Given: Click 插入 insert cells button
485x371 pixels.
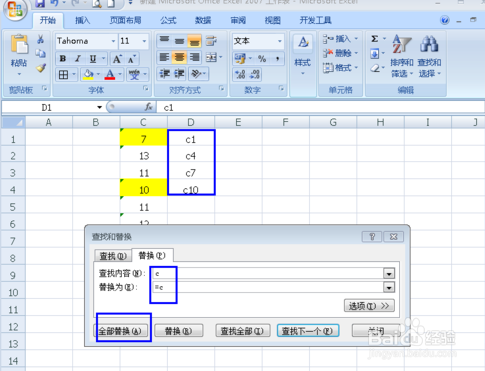Looking at the screenshot, I should (340, 39).
